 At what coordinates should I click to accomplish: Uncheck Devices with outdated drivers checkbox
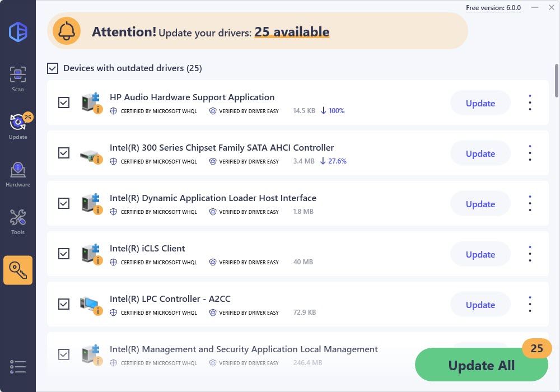(x=53, y=68)
